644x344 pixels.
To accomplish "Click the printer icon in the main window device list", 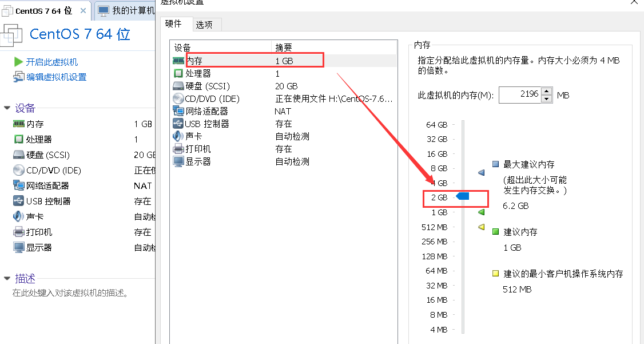I will click(x=19, y=232).
